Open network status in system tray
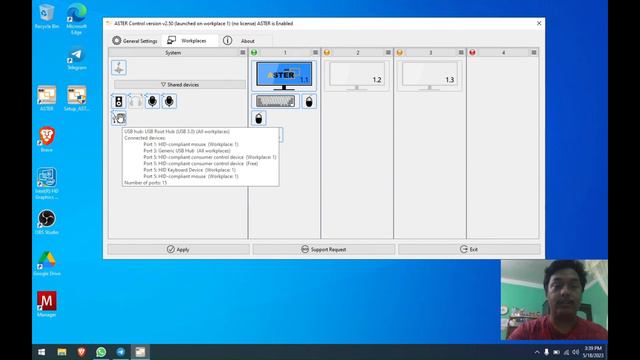The width and height of the screenshot is (640, 360). coord(566,352)
